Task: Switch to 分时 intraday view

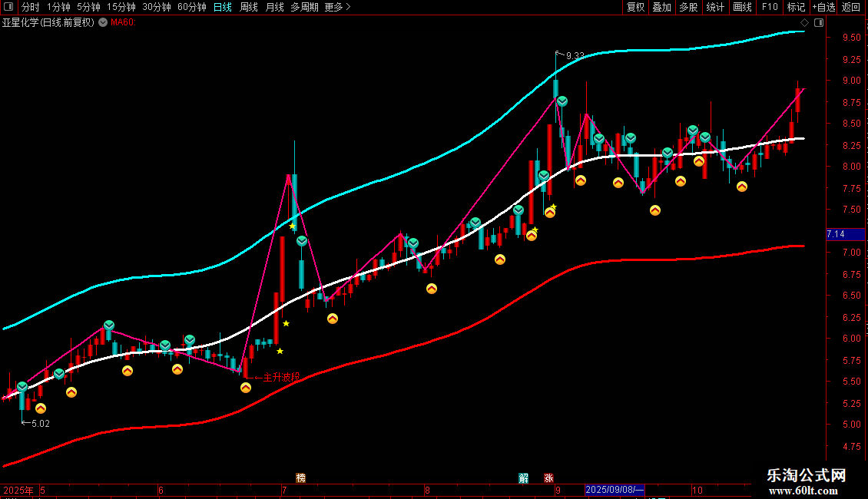Action: tap(31, 7)
